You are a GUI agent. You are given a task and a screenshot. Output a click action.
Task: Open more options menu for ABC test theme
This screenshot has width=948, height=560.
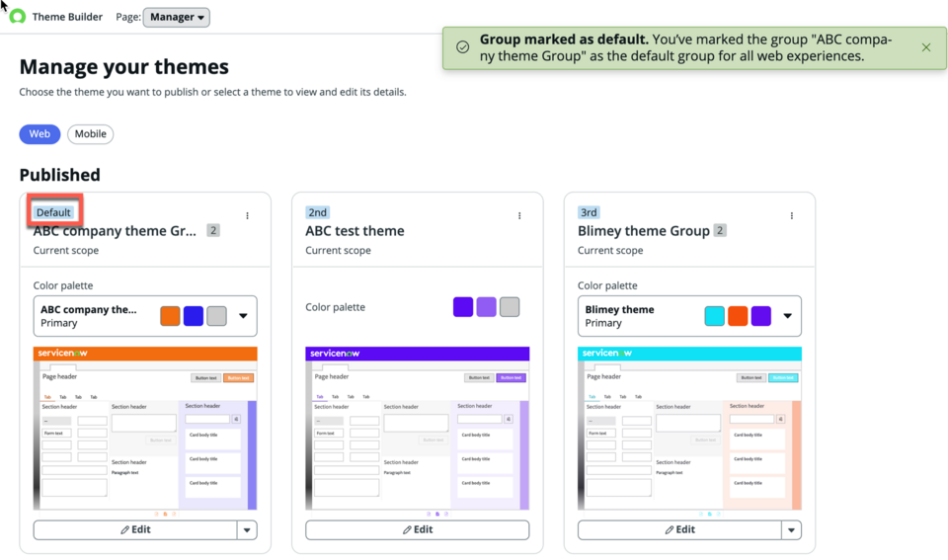[x=519, y=216]
